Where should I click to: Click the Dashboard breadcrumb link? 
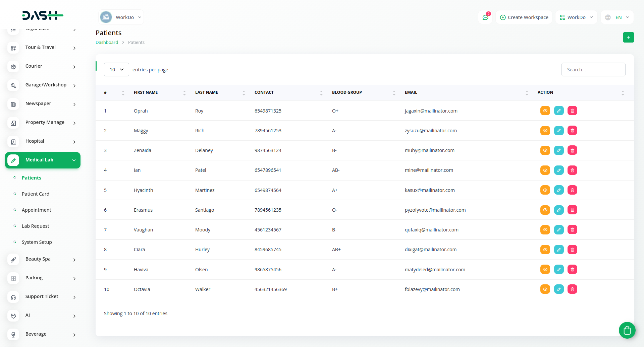tap(107, 43)
